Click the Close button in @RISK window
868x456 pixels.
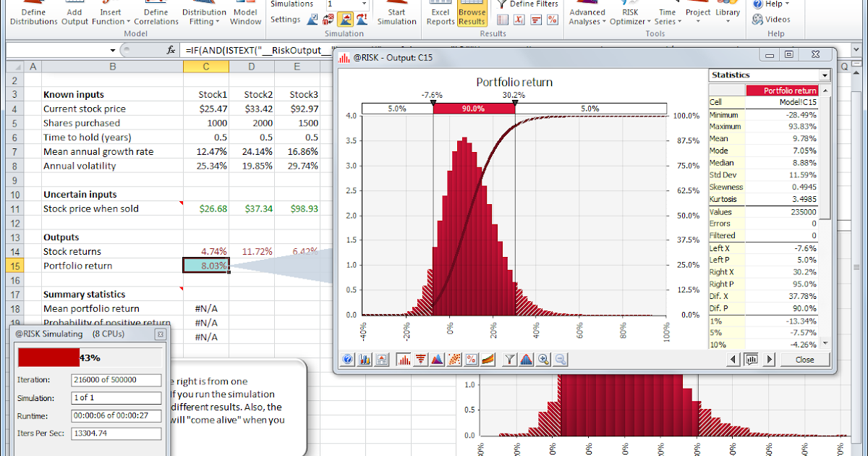(x=804, y=359)
